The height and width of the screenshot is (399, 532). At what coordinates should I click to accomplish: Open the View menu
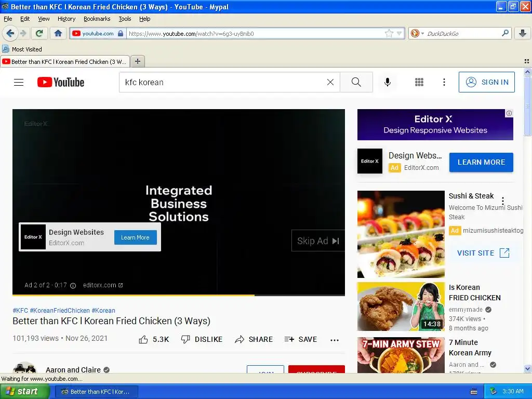click(44, 19)
